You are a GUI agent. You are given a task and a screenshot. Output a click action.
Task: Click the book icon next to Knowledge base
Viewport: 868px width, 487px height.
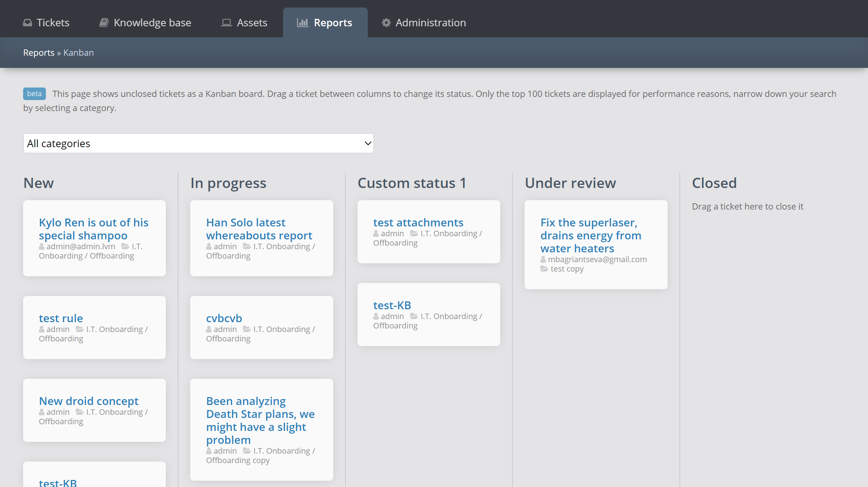104,22
